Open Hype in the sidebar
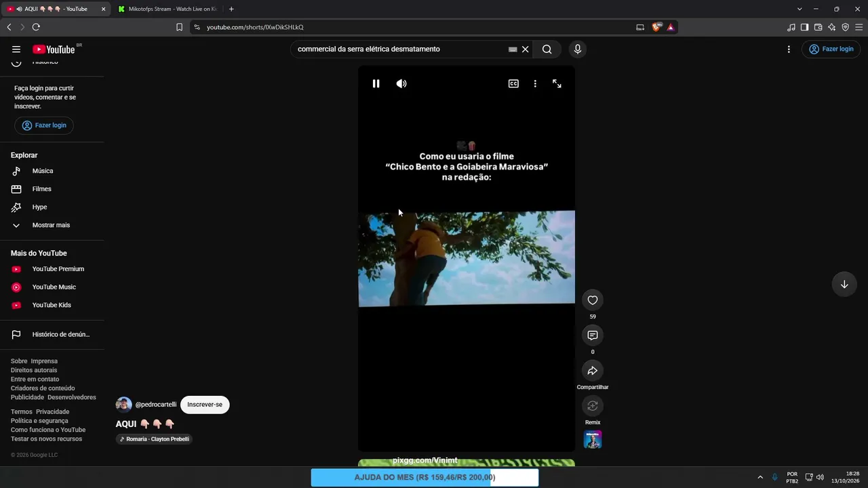 coord(39,207)
